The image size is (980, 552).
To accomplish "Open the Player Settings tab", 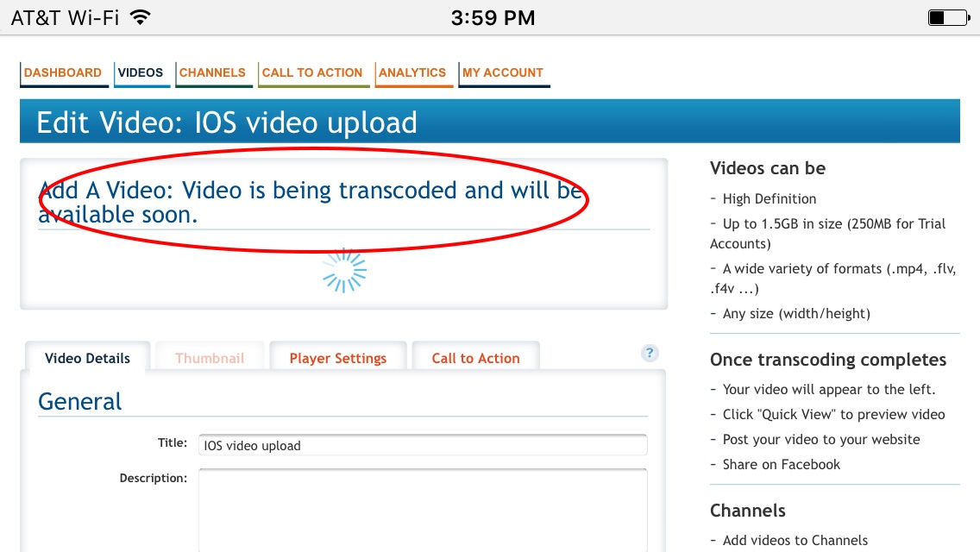I will coord(338,358).
